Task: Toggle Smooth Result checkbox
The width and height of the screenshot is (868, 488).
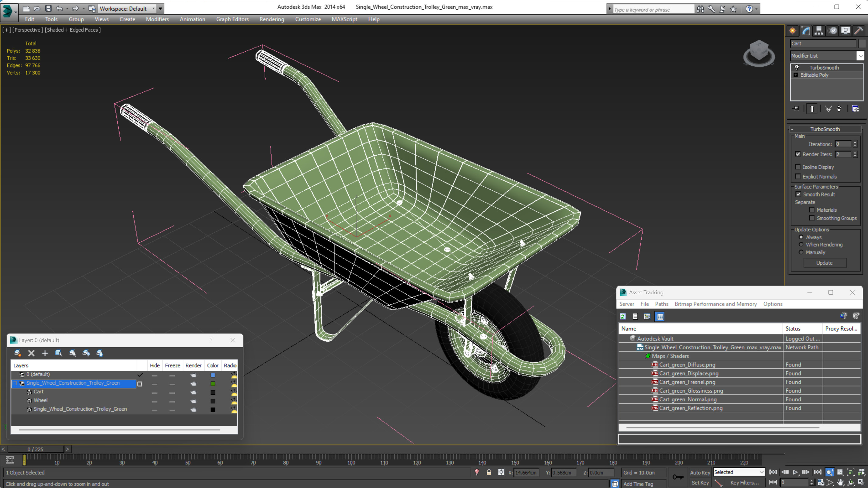Action: point(798,194)
